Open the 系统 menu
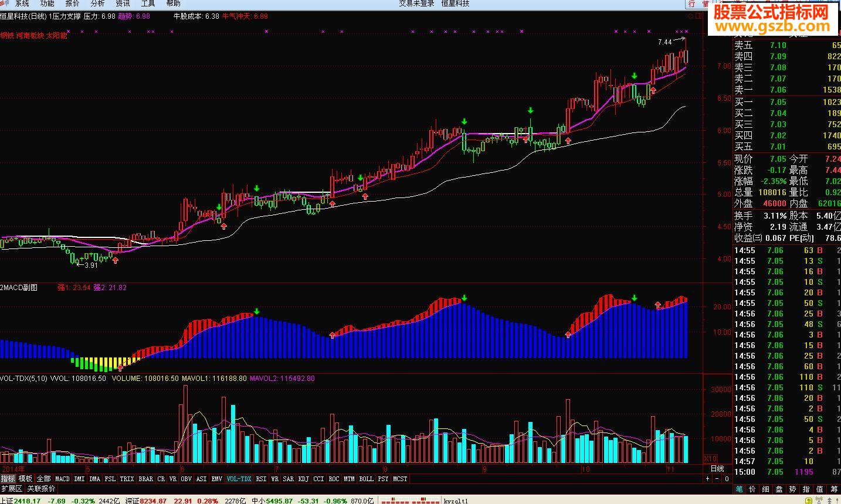 click(22, 4)
